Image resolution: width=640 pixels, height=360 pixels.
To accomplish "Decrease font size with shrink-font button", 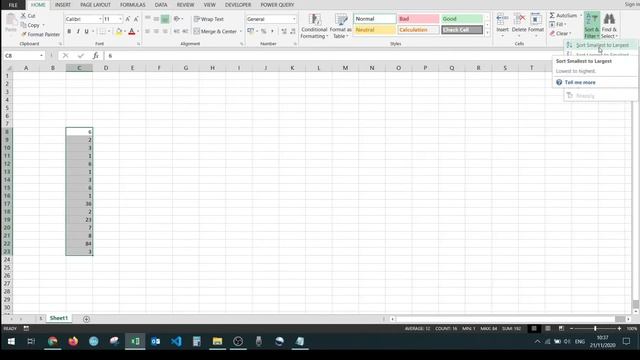I will pyautogui.click(x=136, y=19).
